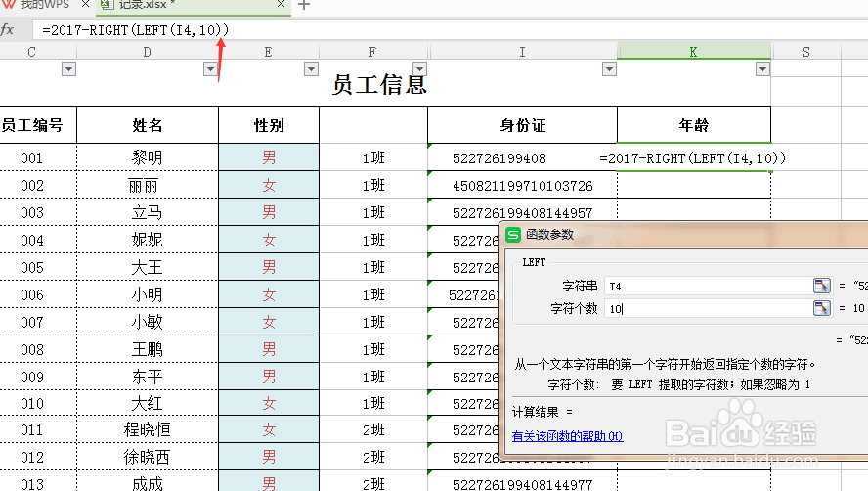Click the 姓名 header cell

point(148,125)
